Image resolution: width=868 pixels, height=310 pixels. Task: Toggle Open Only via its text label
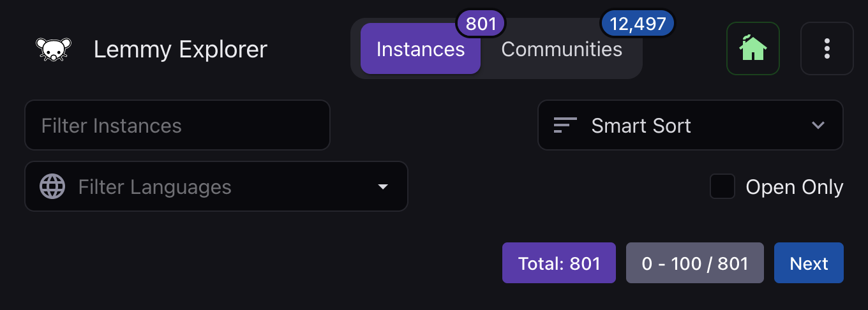coord(795,188)
